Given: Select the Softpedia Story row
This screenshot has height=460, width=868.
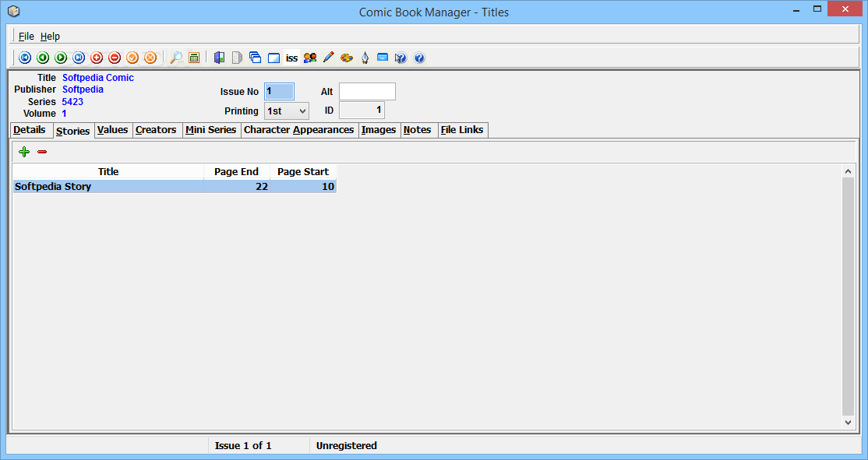Looking at the screenshot, I should point(175,186).
